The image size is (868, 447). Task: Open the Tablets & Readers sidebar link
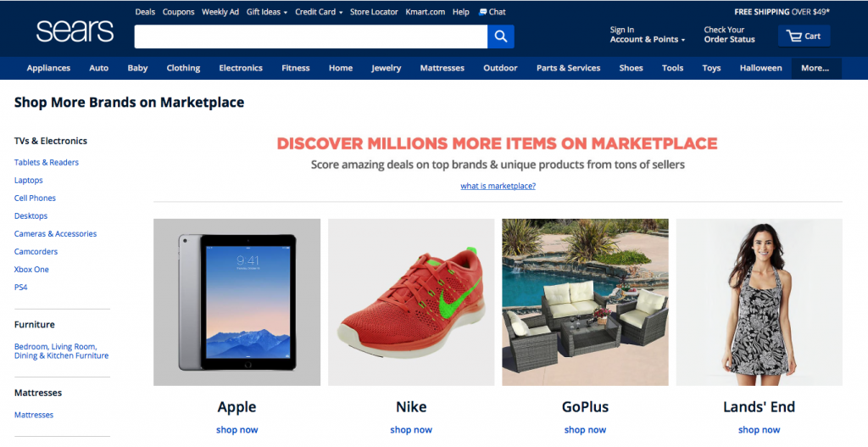click(x=47, y=162)
